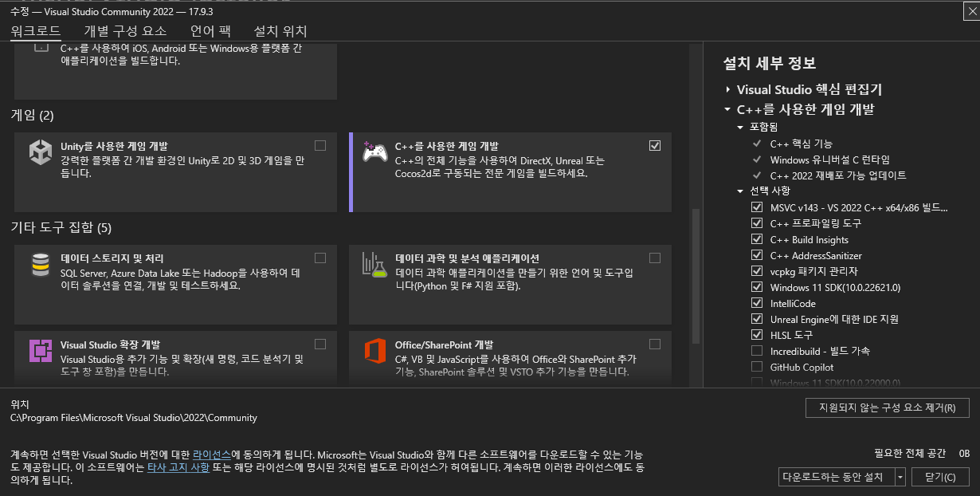Click the Visual Studio extension development icon
Image resolution: width=980 pixels, height=496 pixels.
coord(41,351)
